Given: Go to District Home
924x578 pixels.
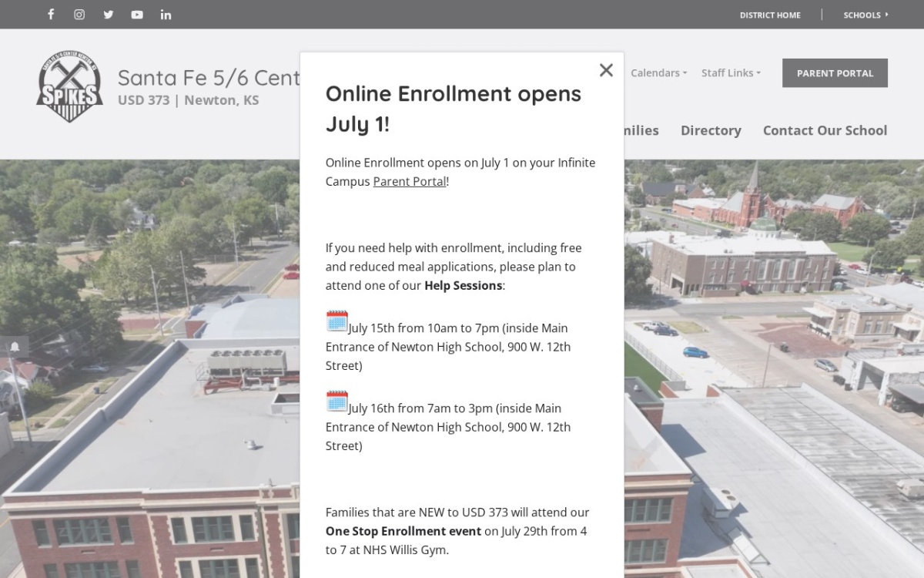Looking at the screenshot, I should [x=770, y=15].
